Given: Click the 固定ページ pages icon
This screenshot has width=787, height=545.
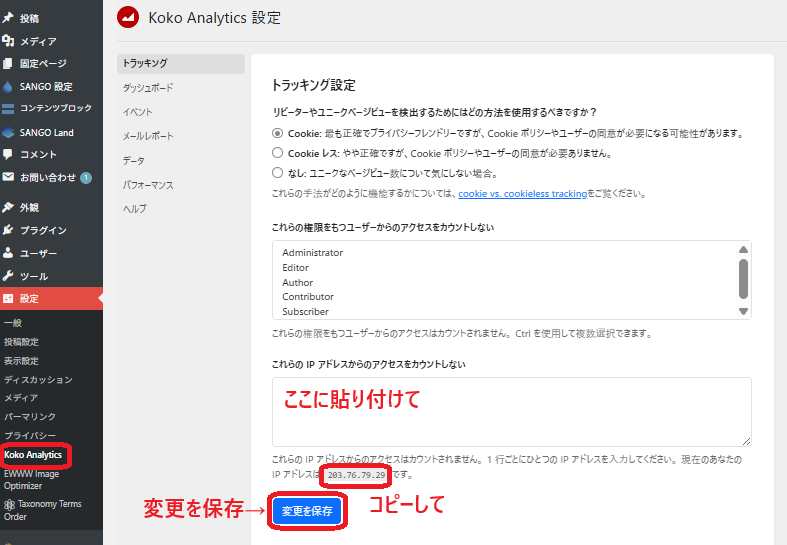Looking at the screenshot, I should (x=9, y=64).
